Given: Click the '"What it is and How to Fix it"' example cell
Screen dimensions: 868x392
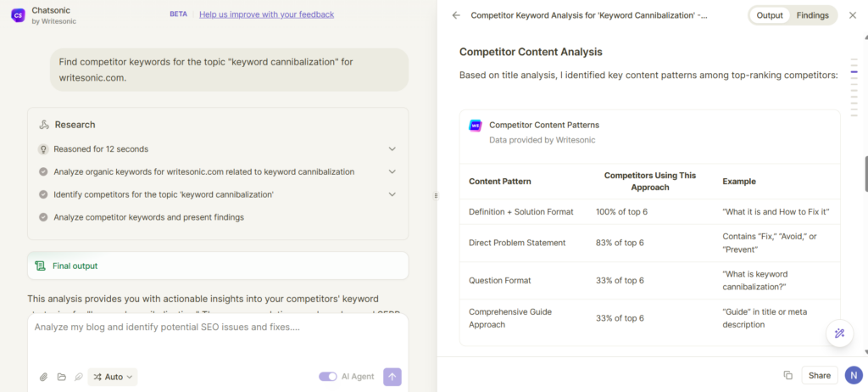Looking at the screenshot, I should tap(776, 212).
